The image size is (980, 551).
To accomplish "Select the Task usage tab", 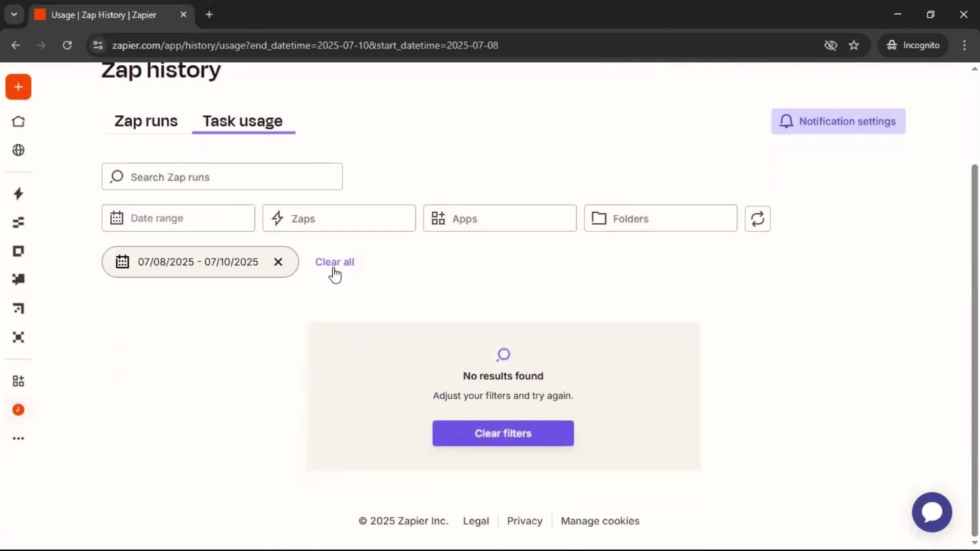I will pos(242,121).
